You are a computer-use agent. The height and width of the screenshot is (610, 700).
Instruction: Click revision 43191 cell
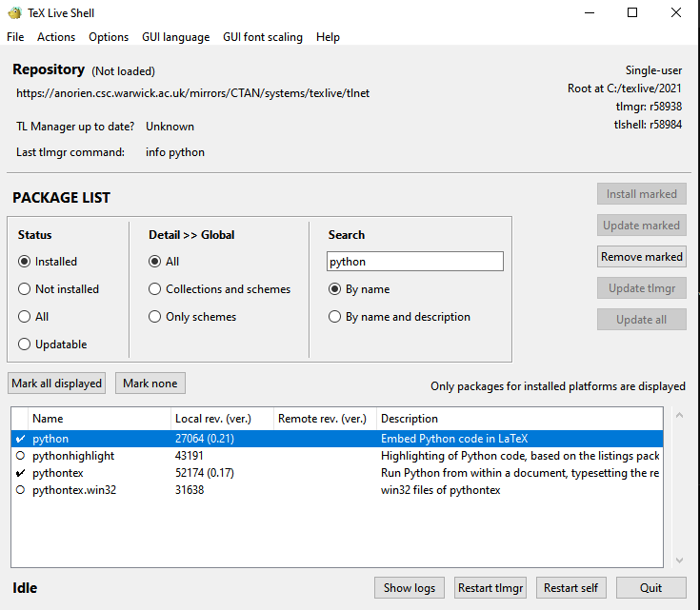click(x=190, y=456)
